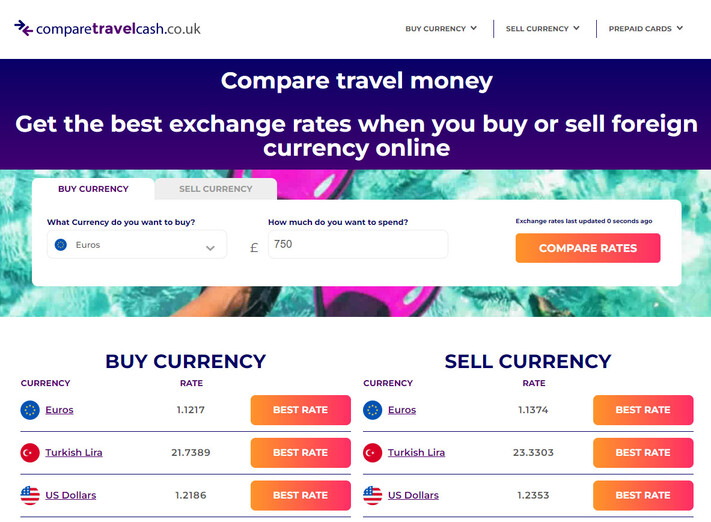
Task: Click the Turkish flag icon under Sell Currency
Action: tap(373, 453)
